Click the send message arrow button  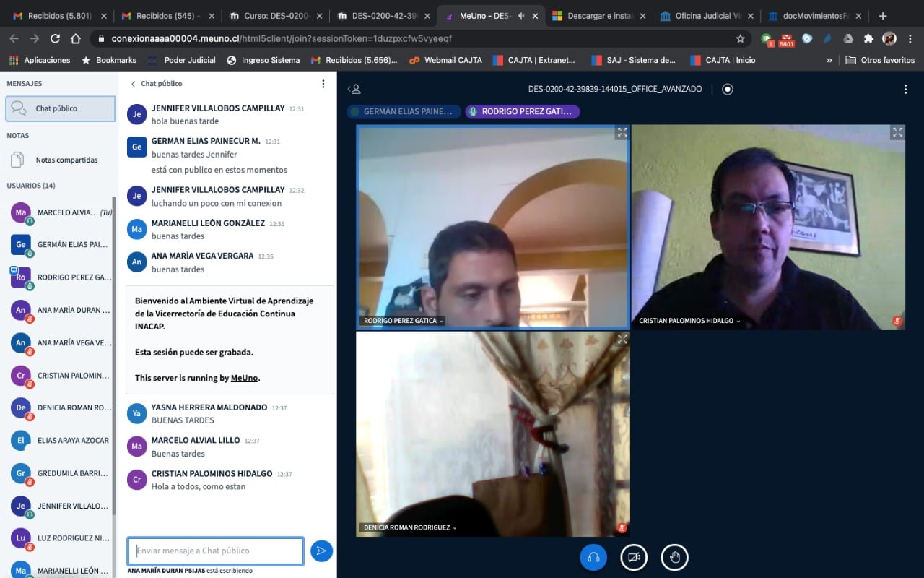pyautogui.click(x=321, y=551)
